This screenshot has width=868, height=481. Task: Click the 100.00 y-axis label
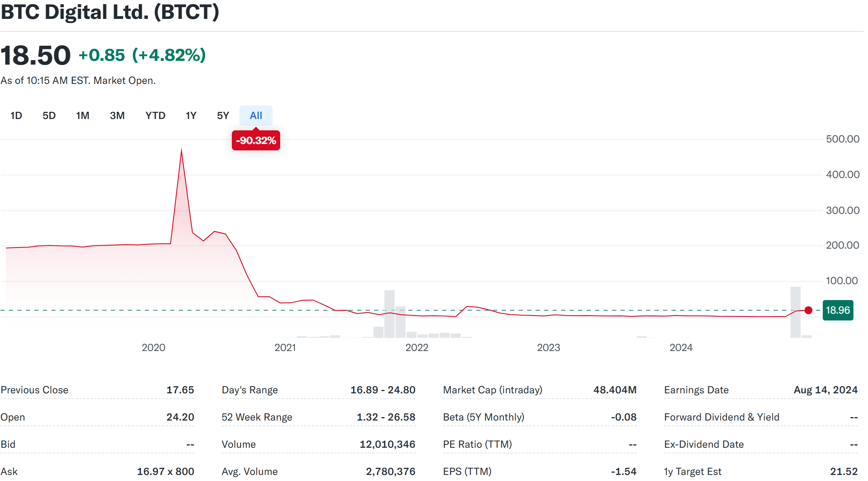tap(842, 281)
